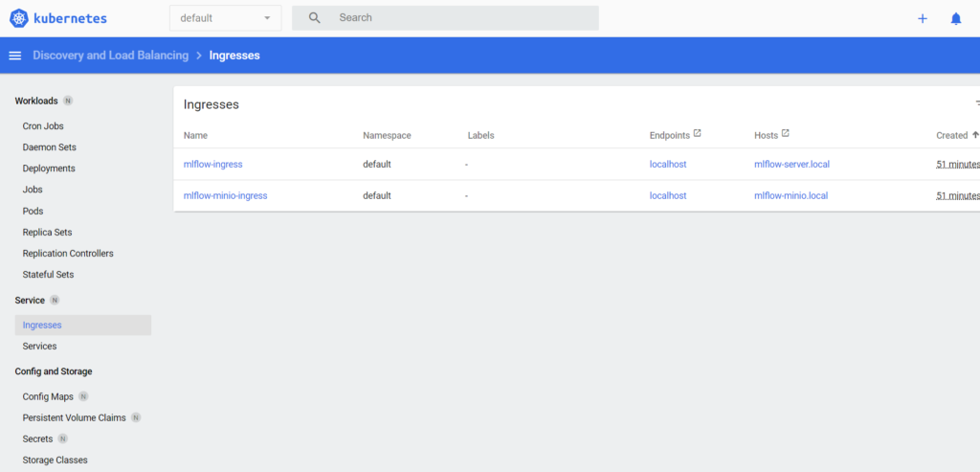Click created time of mlflow-minio-ingress row
Viewport: 980px width, 472px height.
(957, 195)
